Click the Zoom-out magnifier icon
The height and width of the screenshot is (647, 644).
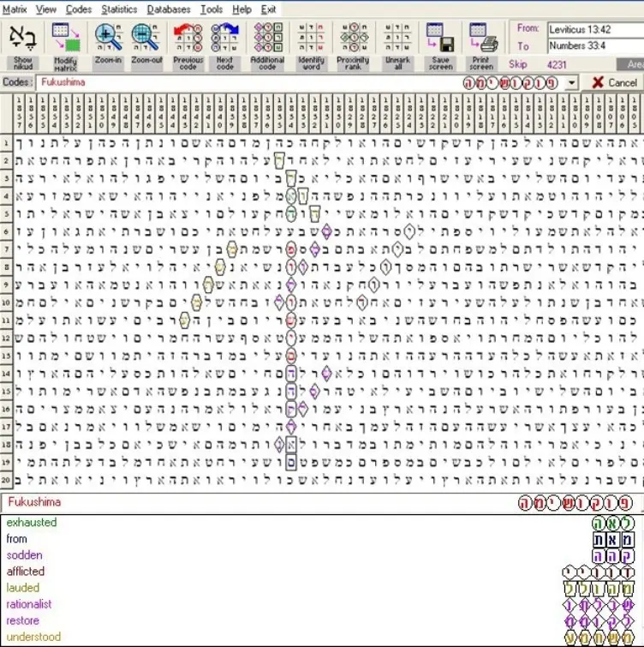click(146, 37)
